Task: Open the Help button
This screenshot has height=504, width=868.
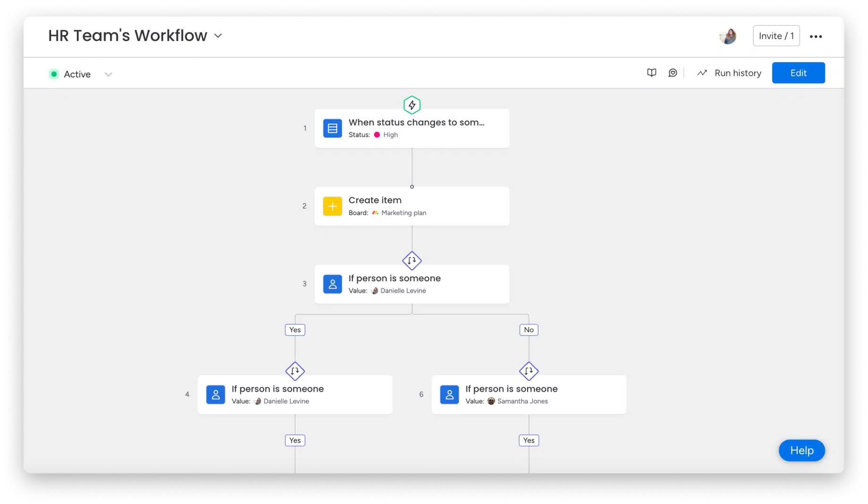Action: [801, 450]
